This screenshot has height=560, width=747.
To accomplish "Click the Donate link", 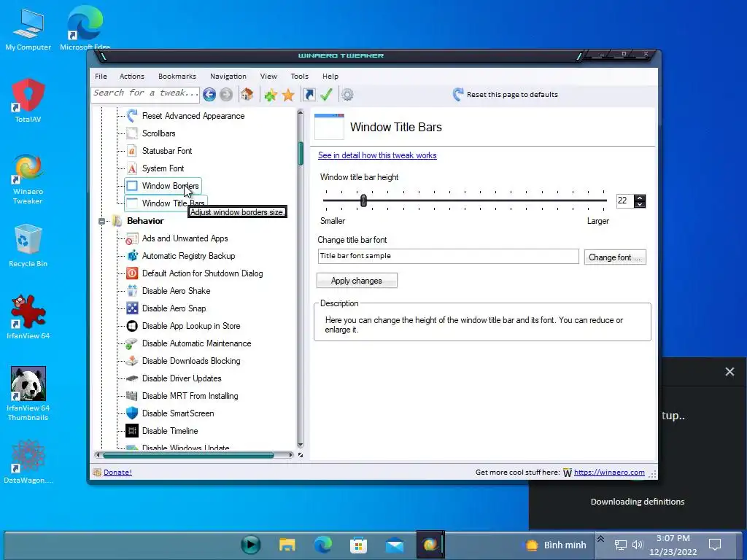I will point(117,472).
